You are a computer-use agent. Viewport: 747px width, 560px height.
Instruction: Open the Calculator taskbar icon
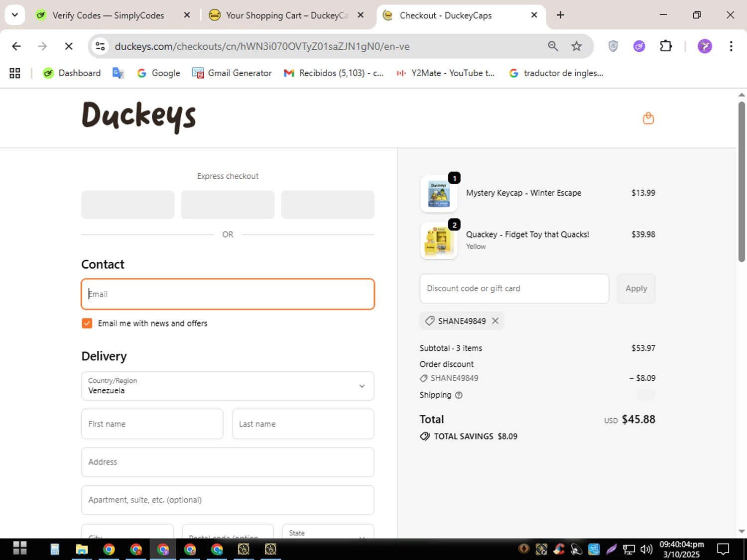[x=55, y=549]
